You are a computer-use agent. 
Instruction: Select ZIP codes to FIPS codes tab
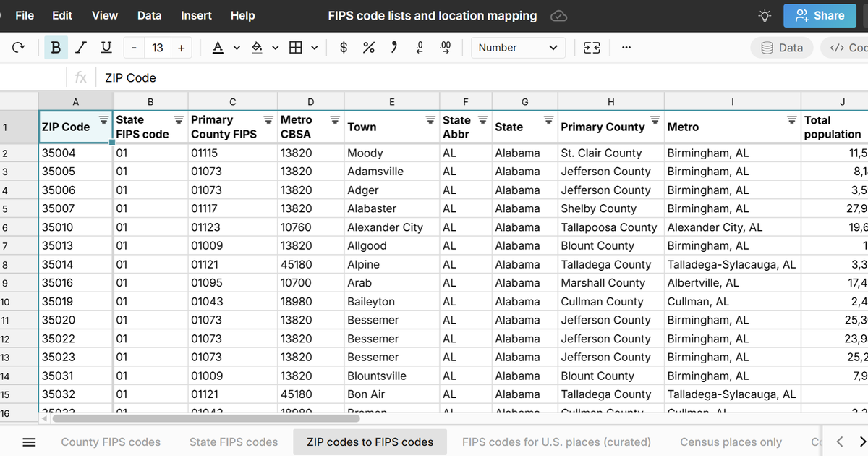pos(370,442)
